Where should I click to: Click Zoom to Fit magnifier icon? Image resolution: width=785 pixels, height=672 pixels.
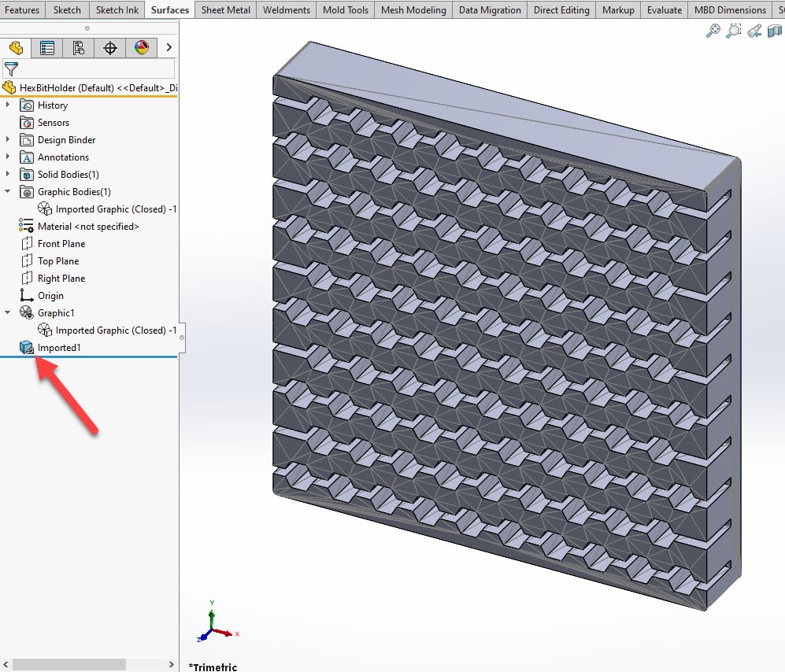[x=713, y=31]
